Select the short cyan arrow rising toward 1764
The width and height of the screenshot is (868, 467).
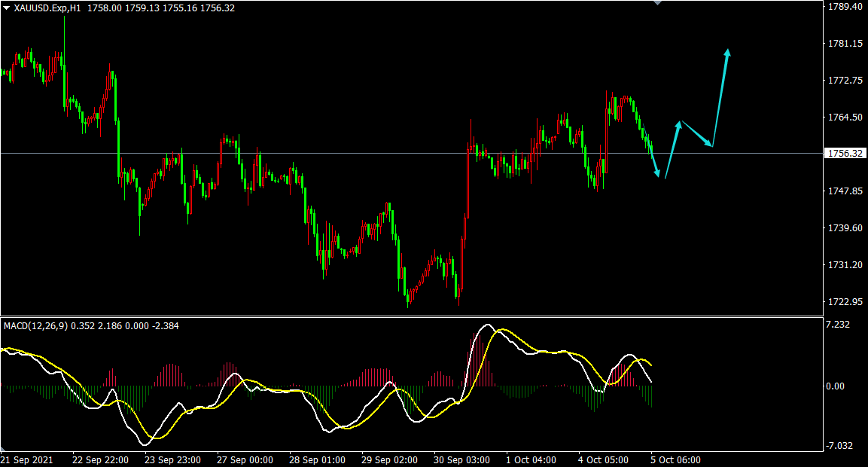(x=673, y=149)
